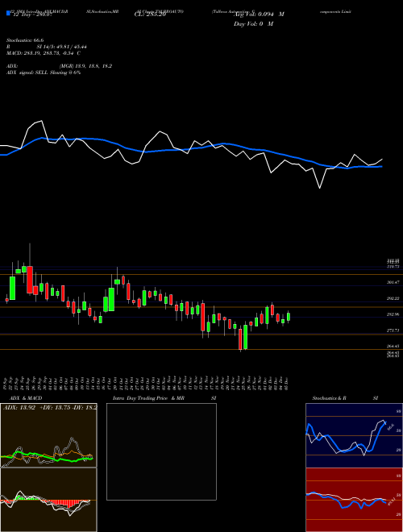Screen dimensions: 403x532
Task: Open the blue-background Stochastics mini chart
Action: coord(354,435)
